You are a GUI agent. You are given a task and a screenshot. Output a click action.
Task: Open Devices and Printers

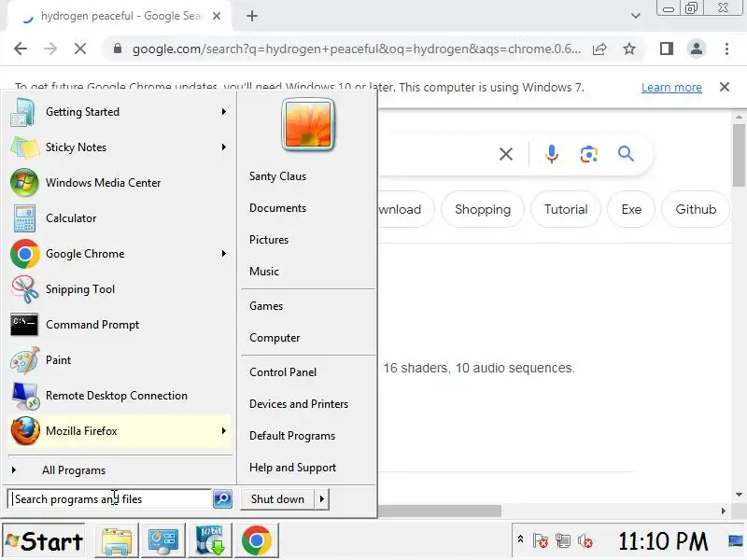click(299, 404)
